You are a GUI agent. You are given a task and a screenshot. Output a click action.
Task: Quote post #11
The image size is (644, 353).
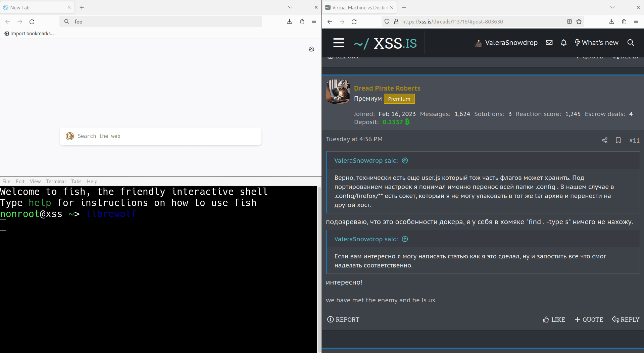[x=589, y=319]
